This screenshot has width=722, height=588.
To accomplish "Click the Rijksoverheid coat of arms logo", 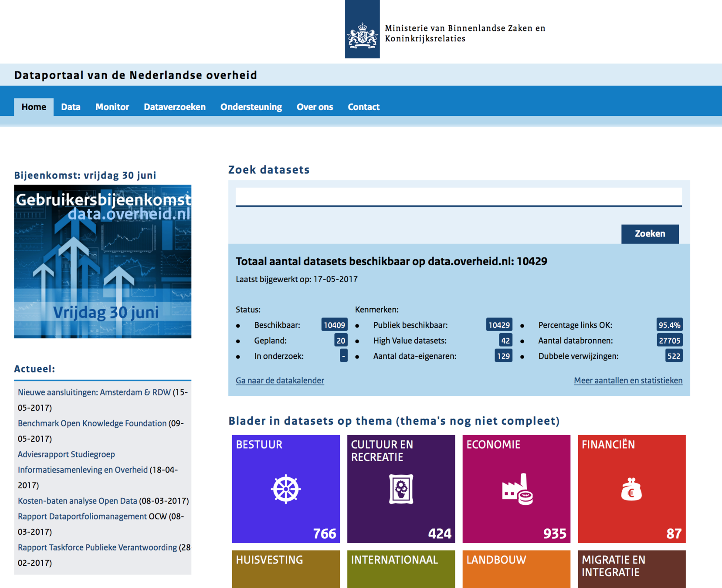I will pyautogui.click(x=362, y=29).
